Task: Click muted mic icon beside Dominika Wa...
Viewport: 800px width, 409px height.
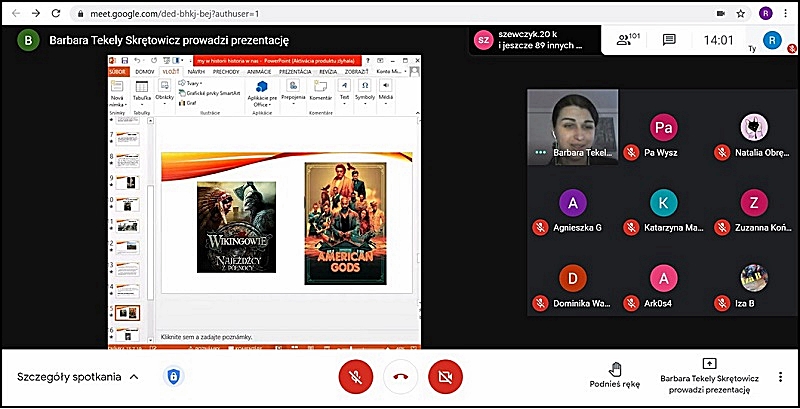Action: tap(540, 303)
